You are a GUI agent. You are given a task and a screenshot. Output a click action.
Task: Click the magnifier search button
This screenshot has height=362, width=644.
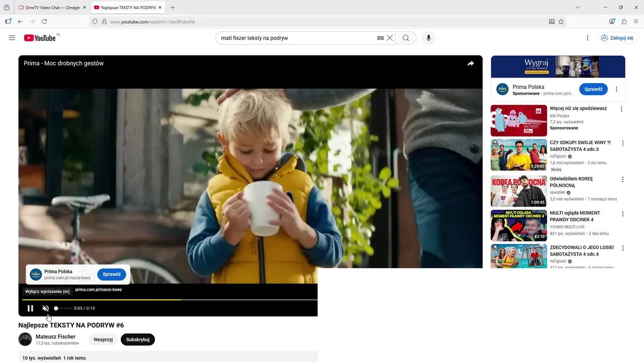coord(406,38)
